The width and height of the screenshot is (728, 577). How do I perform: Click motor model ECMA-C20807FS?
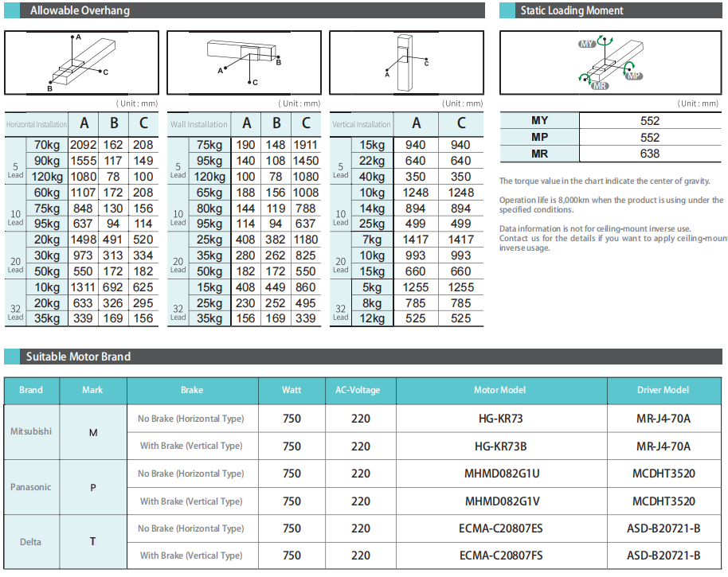click(501, 556)
